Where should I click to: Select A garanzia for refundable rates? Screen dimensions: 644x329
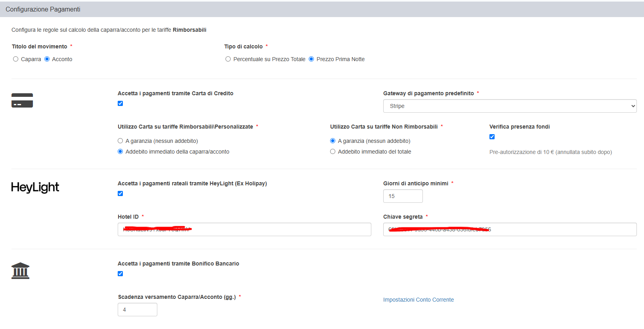pyautogui.click(x=120, y=141)
